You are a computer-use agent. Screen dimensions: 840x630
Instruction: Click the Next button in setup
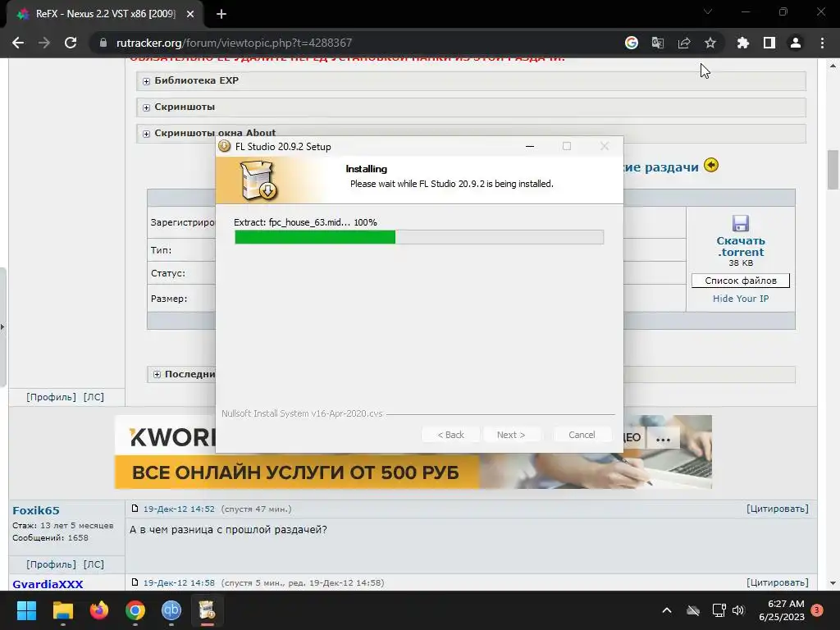(510, 435)
